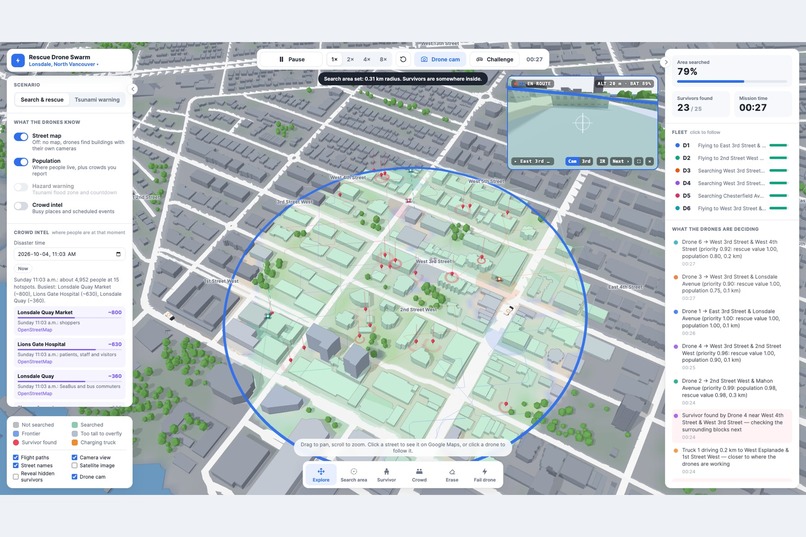Select the Crowd tool
This screenshot has height=537, width=806.
419,474
